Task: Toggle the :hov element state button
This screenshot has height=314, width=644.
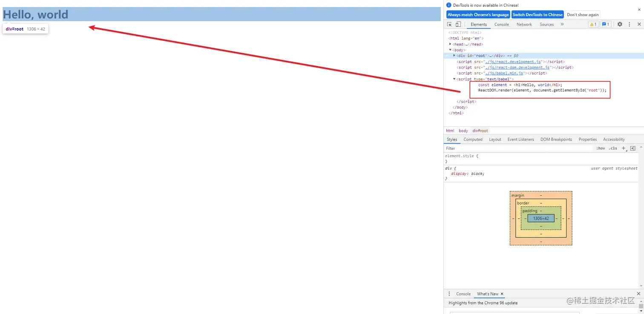Action: (601, 148)
